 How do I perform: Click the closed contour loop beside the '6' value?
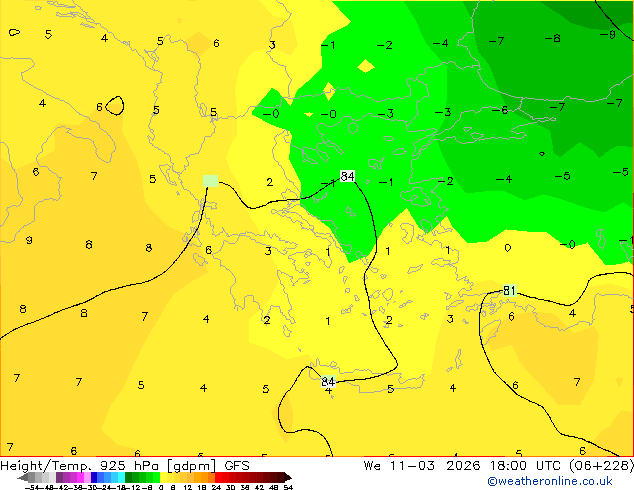point(115,106)
